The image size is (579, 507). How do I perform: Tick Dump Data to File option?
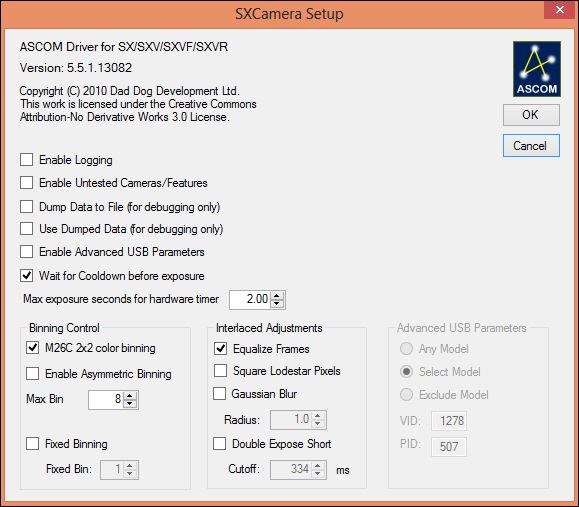coord(27,207)
